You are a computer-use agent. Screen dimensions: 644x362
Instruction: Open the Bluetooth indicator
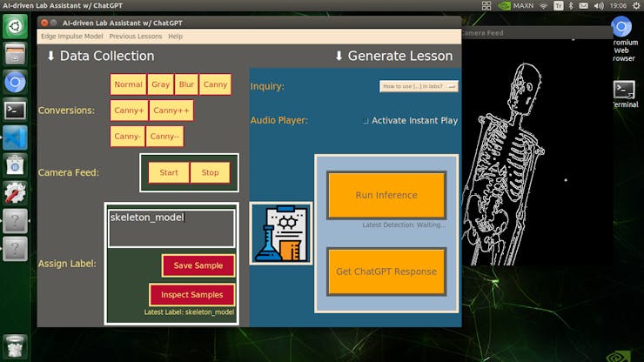(x=571, y=5)
